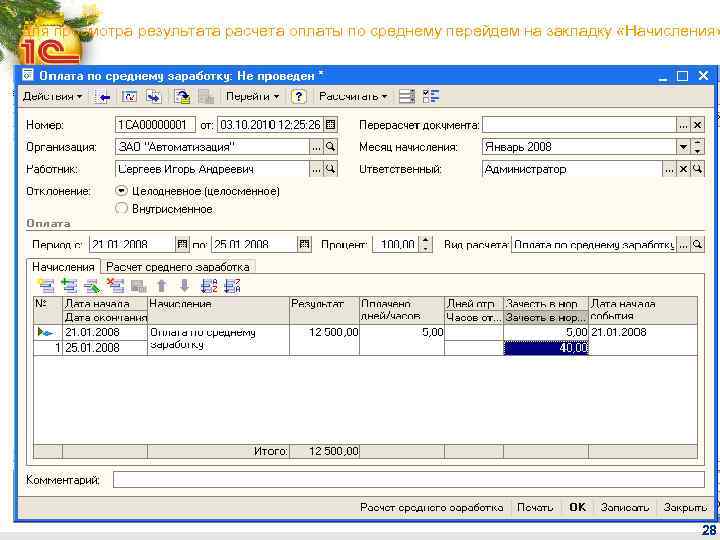The height and width of the screenshot is (540, 720).
Task: Open the magnifier of the Ответственный field
Action: pos(698,169)
